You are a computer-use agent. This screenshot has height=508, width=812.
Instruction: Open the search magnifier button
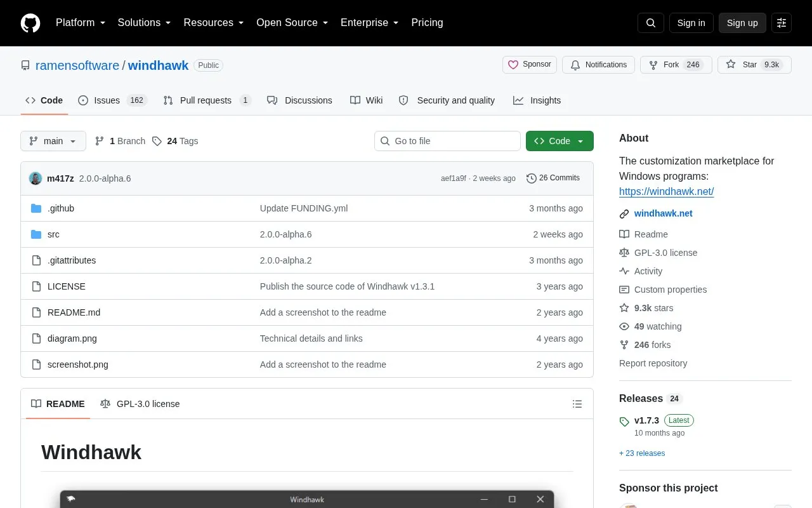(x=651, y=23)
